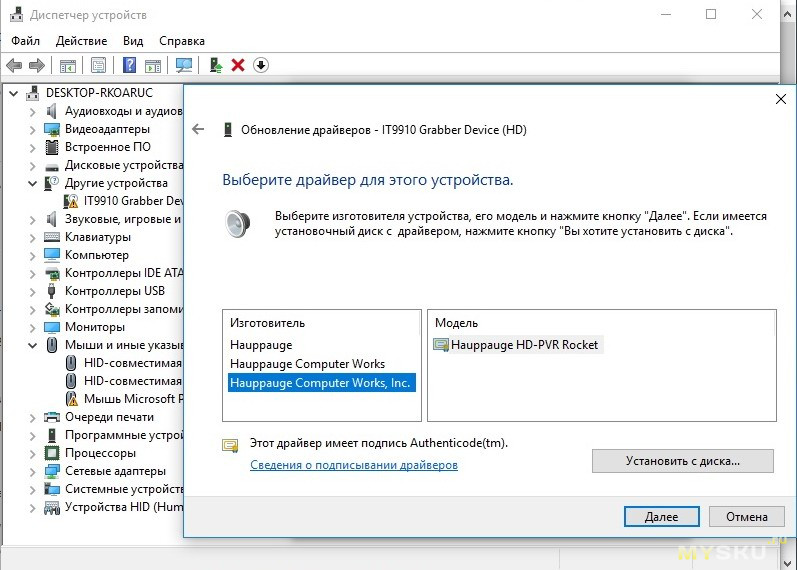Show or hide console tree toolbar icon
This screenshot has width=797, height=570.
(x=68, y=65)
